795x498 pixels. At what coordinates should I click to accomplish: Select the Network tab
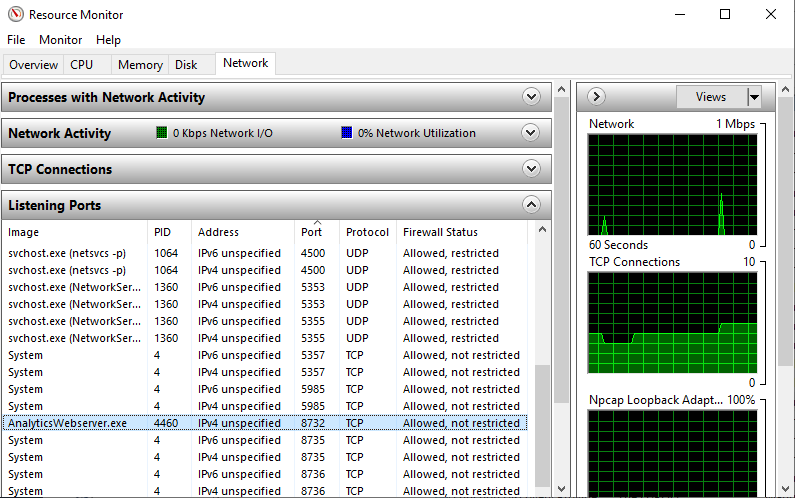(245, 63)
